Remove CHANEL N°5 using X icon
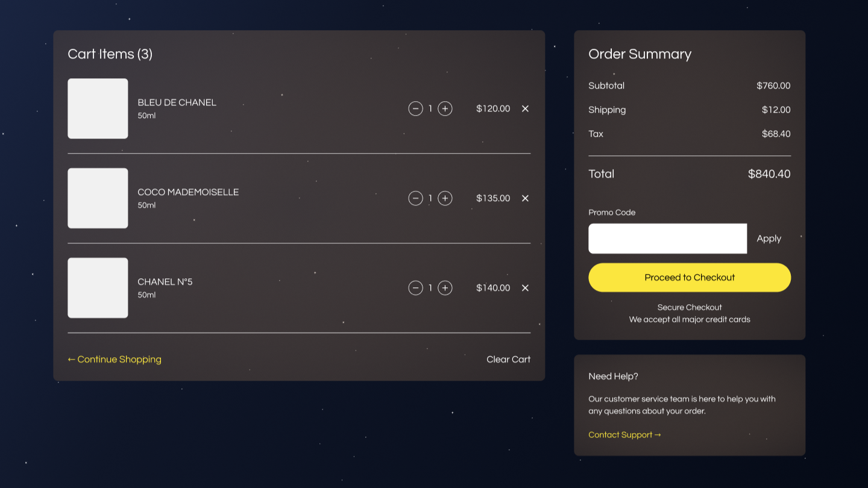This screenshot has height=488, width=868. click(525, 287)
